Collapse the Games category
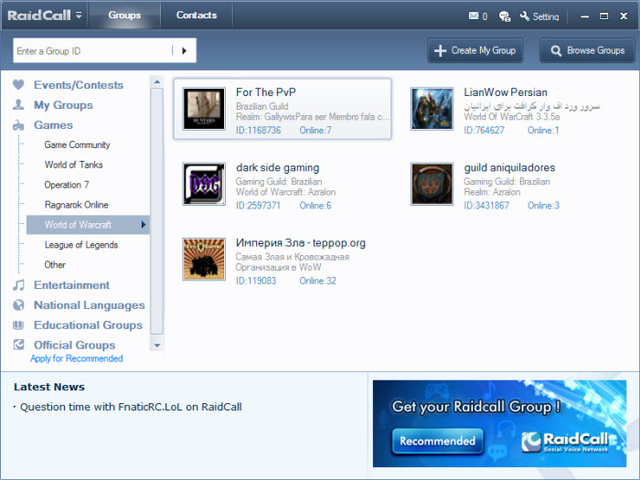The width and height of the screenshot is (640, 480). [x=53, y=125]
